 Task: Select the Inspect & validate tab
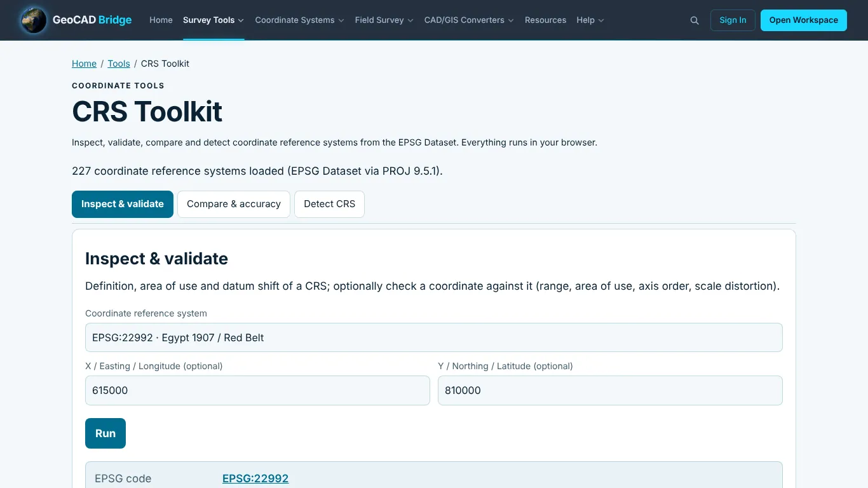123,204
